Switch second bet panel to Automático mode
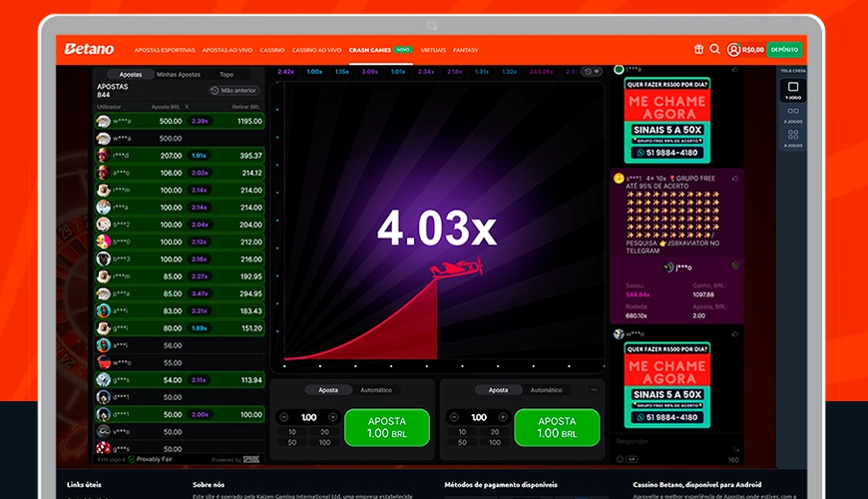 [x=546, y=390]
